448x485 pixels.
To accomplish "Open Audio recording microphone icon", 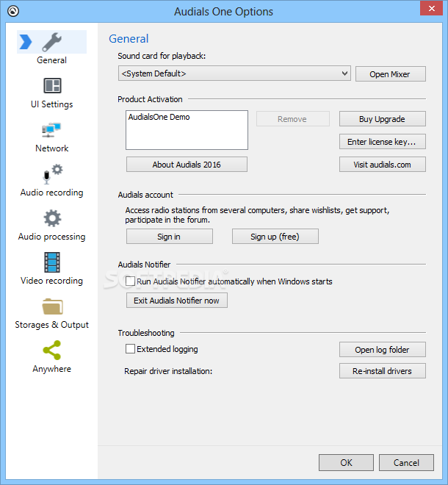I will pos(52,174).
